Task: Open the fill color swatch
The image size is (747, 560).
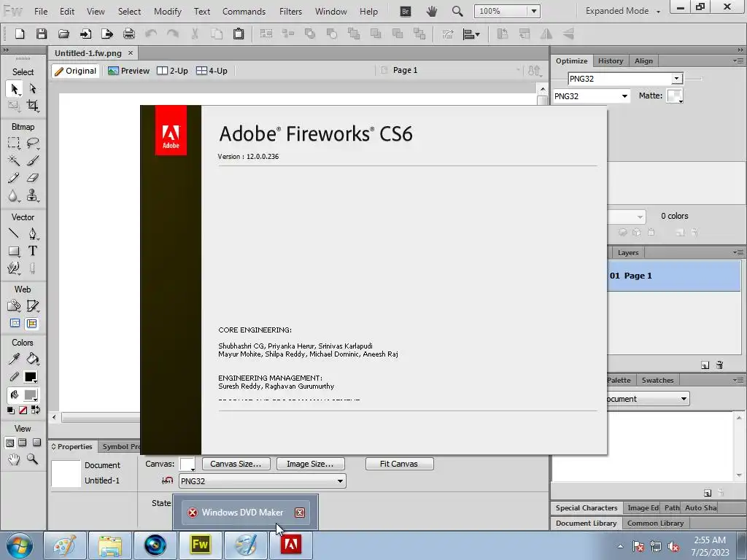Action: (31, 394)
